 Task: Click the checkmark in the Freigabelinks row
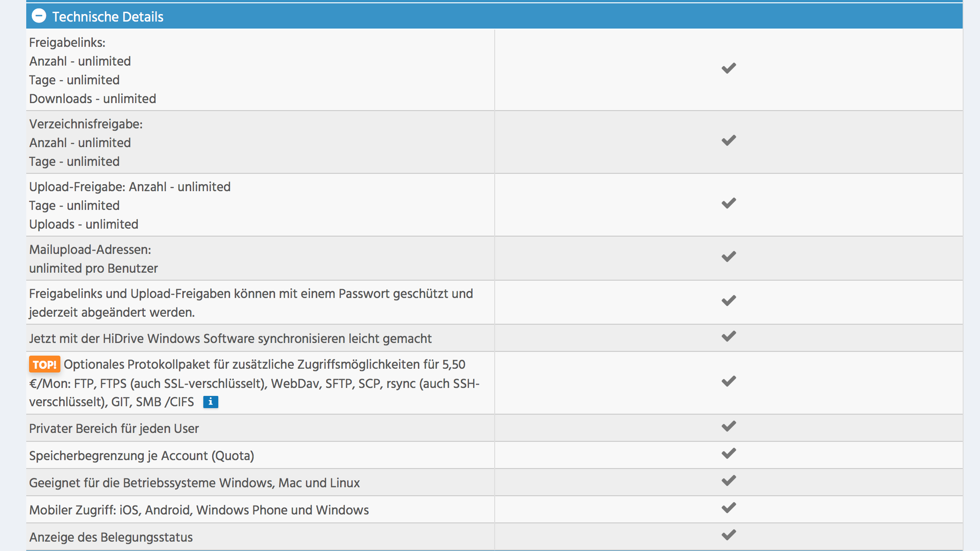[x=728, y=68]
